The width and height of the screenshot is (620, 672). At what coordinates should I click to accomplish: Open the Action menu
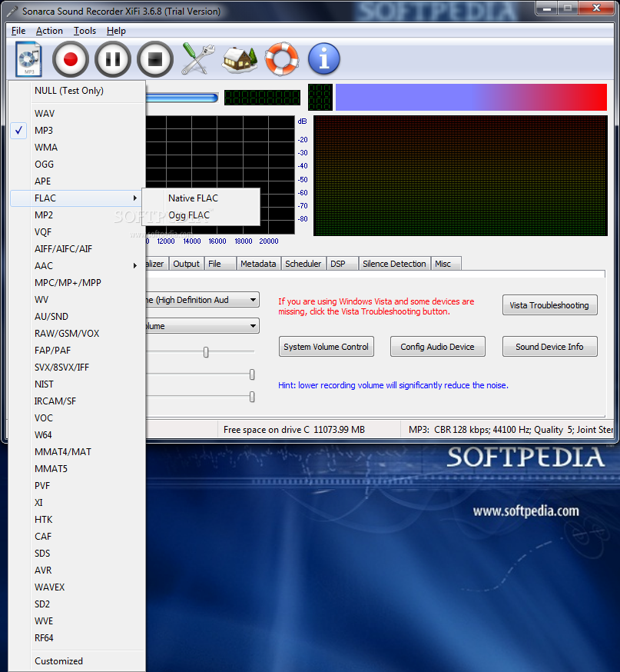(x=49, y=31)
